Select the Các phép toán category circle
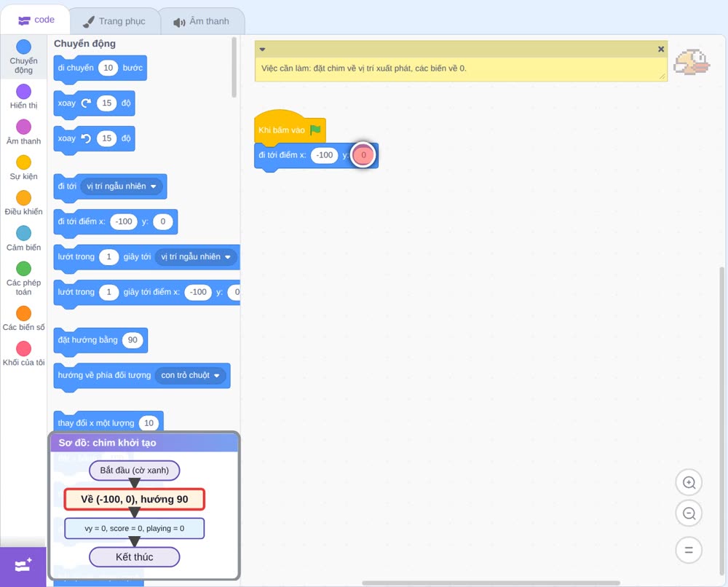Viewport: 728px width, 587px height. [24, 269]
